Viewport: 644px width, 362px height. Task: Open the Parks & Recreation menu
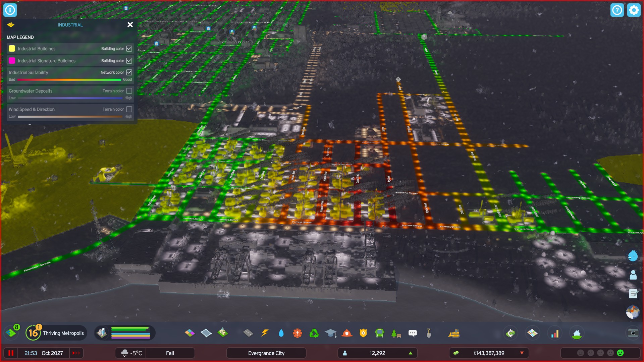[396, 333]
